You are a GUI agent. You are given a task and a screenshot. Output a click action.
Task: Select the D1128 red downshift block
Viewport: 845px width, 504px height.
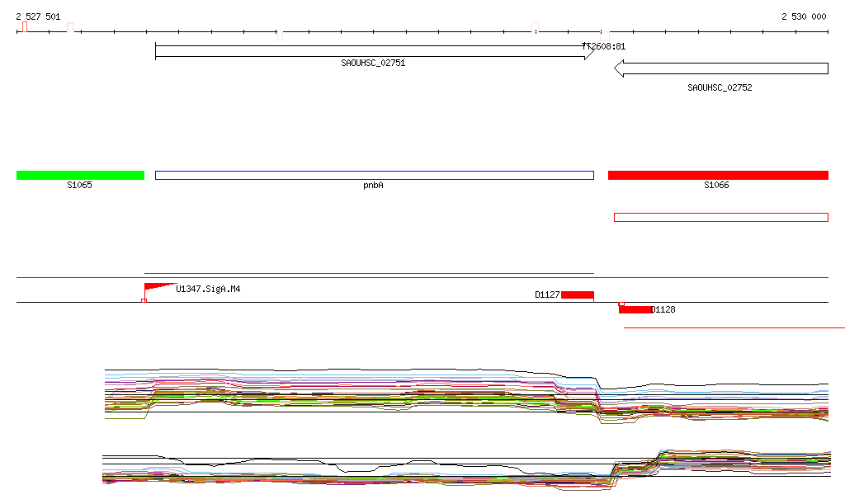635,309
